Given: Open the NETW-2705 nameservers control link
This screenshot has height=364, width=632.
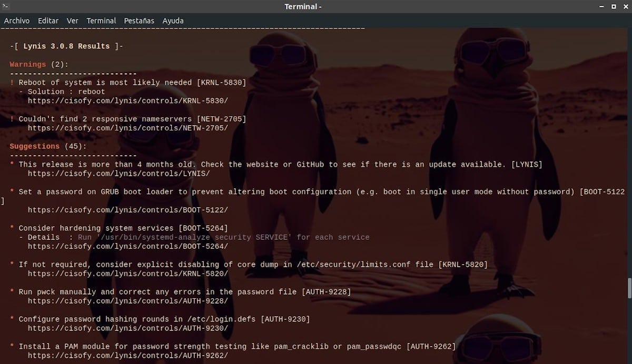Looking at the screenshot, I should pos(127,128).
